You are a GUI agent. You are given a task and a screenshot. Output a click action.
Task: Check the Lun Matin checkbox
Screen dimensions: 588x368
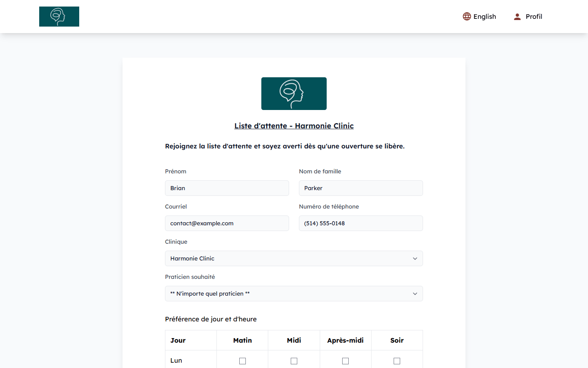point(243,361)
